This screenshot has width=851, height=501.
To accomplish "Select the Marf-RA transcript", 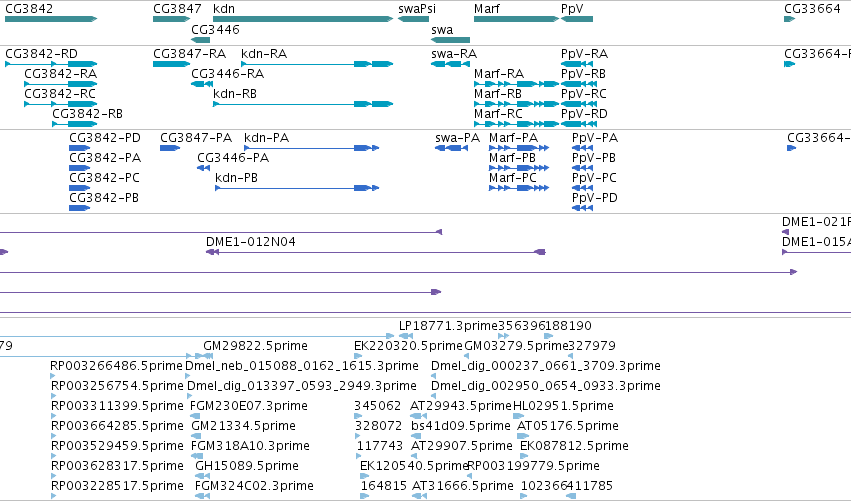I will (516, 84).
